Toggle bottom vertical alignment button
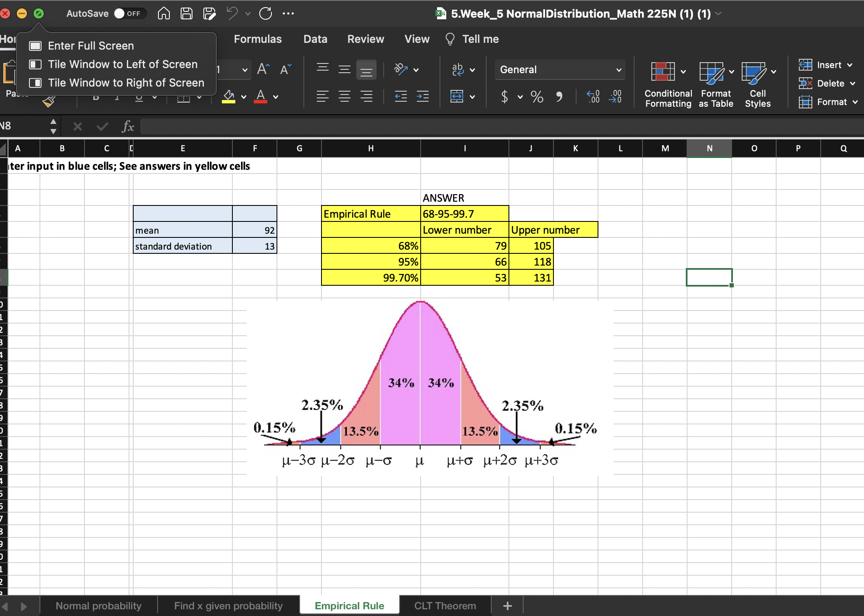 click(x=366, y=70)
